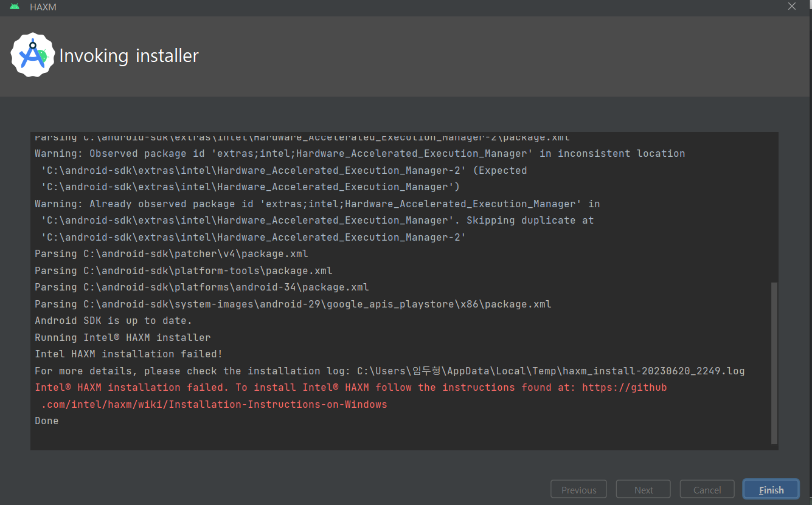The image size is (812, 505).
Task: Click the haxm_install log file path line
Action: click(390, 371)
